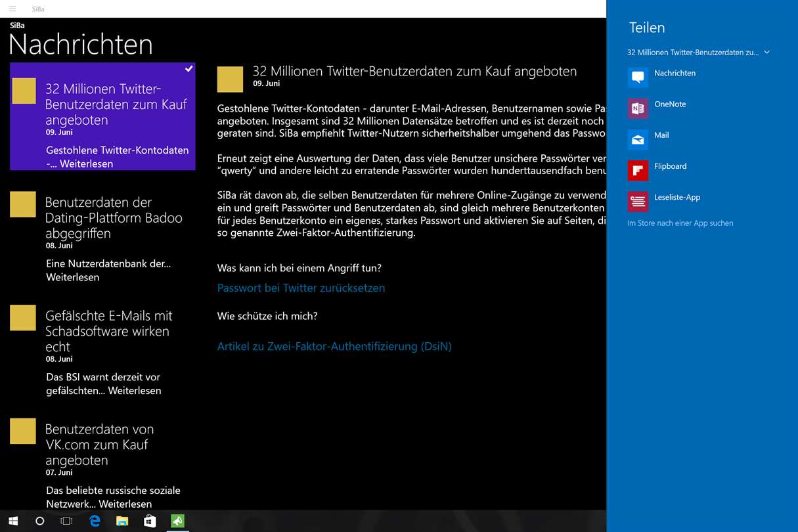Click 'Im Store nach einer App suchen'
This screenshot has height=532, width=798.
[680, 223]
